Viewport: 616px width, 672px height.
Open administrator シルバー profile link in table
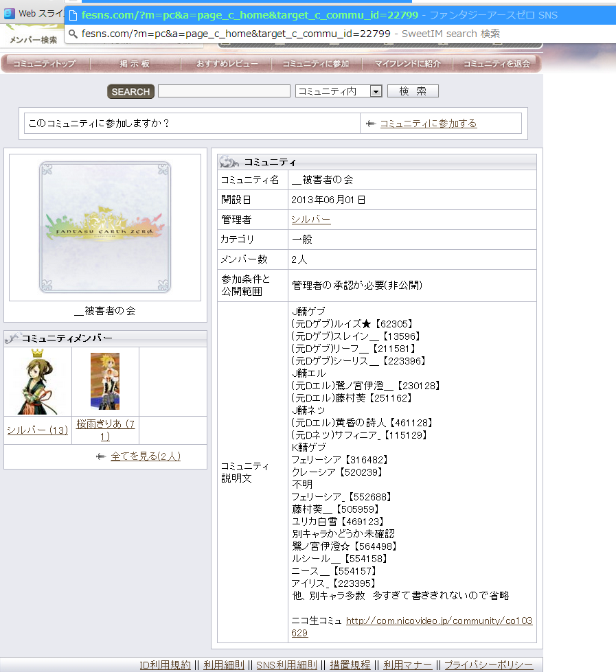[x=310, y=220]
